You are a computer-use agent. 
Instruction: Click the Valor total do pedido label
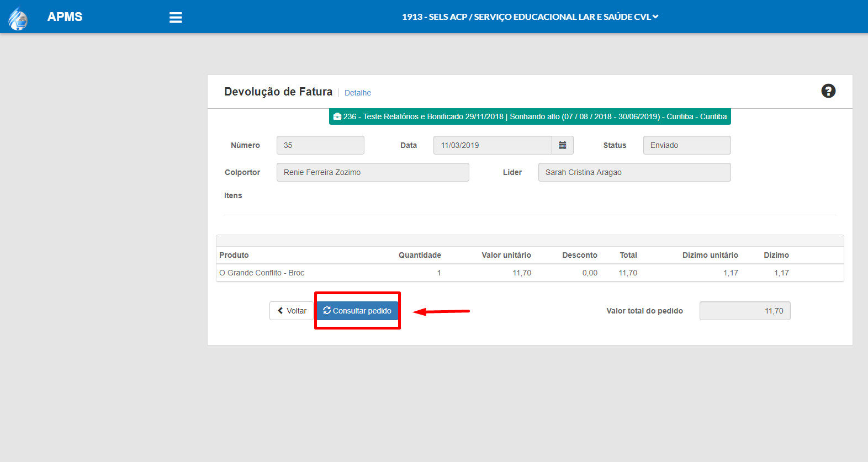(x=644, y=311)
